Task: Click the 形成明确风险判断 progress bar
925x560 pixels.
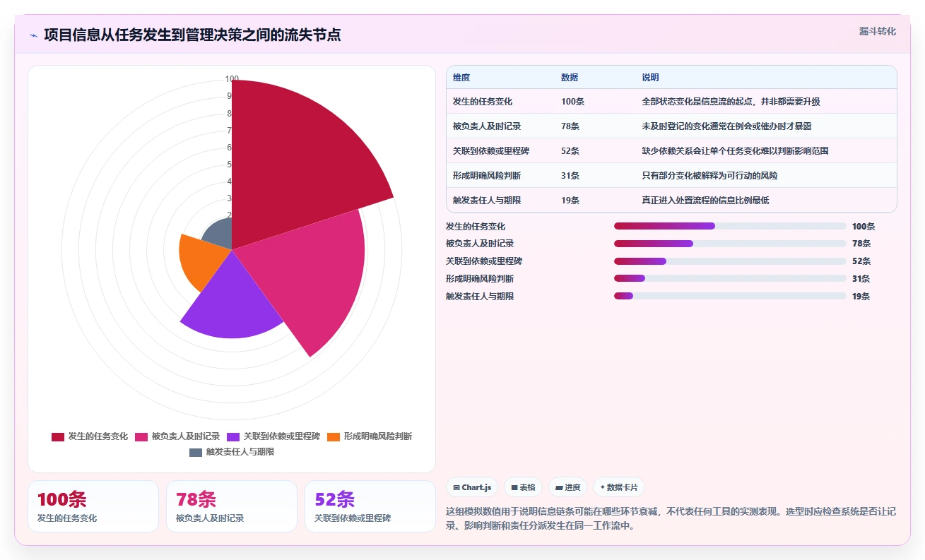Action: point(730,278)
